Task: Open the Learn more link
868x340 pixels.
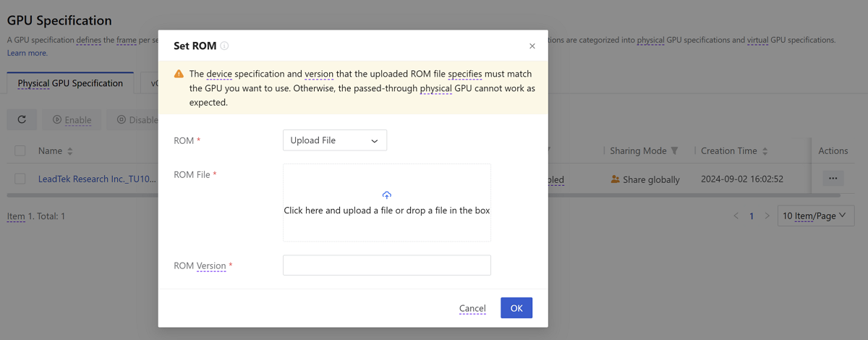Action: click(x=27, y=53)
